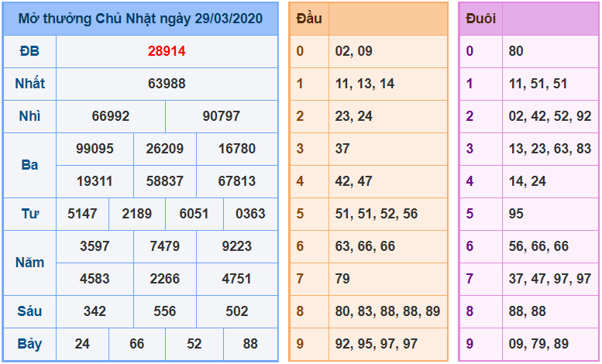Click fourth prize number 0363
602x364 pixels.
(250, 213)
